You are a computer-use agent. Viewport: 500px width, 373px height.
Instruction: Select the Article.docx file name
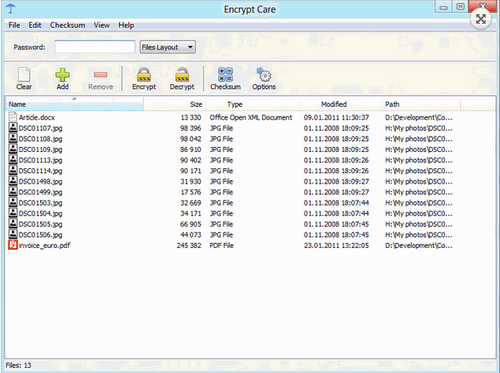pyautogui.click(x=37, y=117)
